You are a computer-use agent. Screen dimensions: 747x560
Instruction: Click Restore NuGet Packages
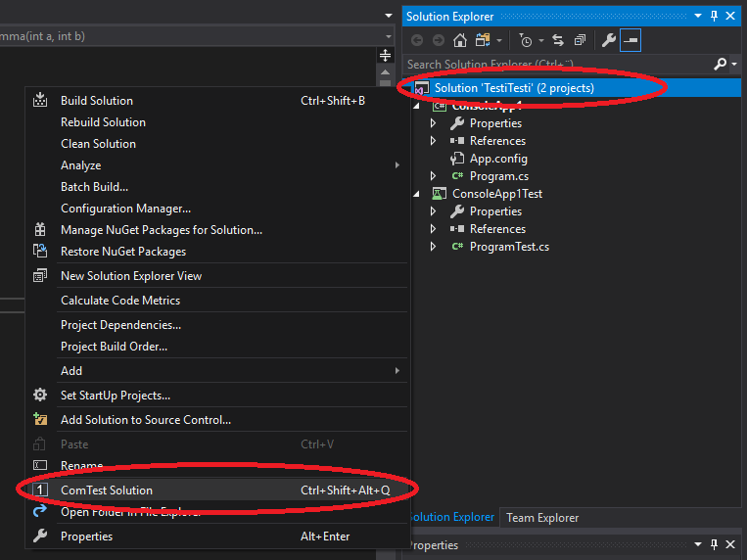click(217, 252)
